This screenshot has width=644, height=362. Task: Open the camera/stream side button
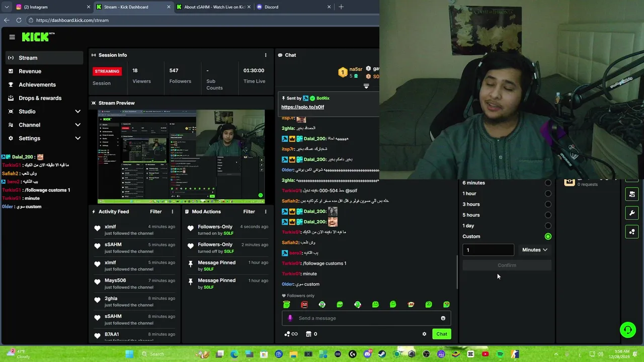click(x=632, y=194)
